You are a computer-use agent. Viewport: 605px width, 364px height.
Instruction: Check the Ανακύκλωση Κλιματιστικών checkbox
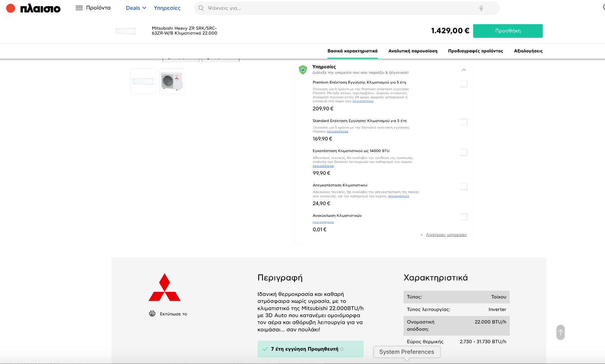point(464,217)
